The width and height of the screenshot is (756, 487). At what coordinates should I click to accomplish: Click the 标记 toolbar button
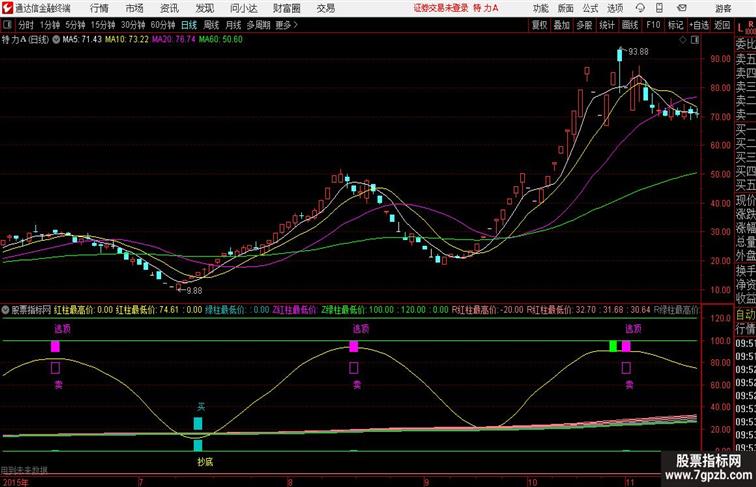tap(675, 25)
